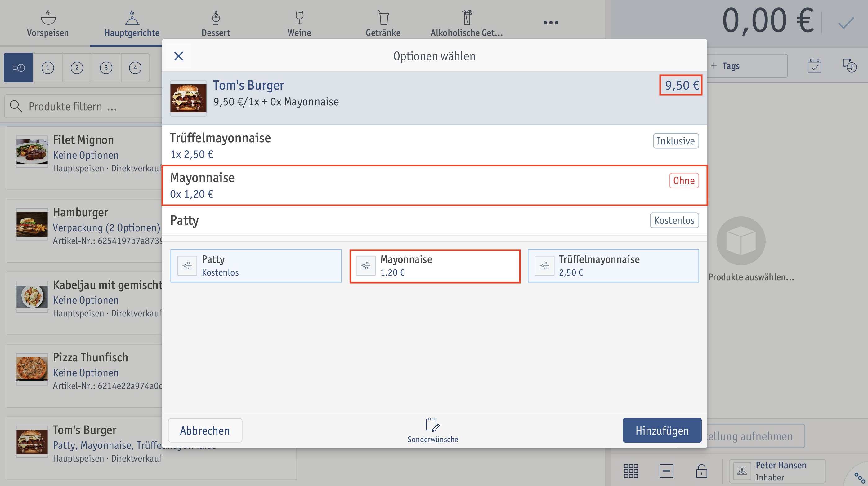Open the bottom-right connection nodes icon
The height and width of the screenshot is (486, 868).
tap(860, 478)
